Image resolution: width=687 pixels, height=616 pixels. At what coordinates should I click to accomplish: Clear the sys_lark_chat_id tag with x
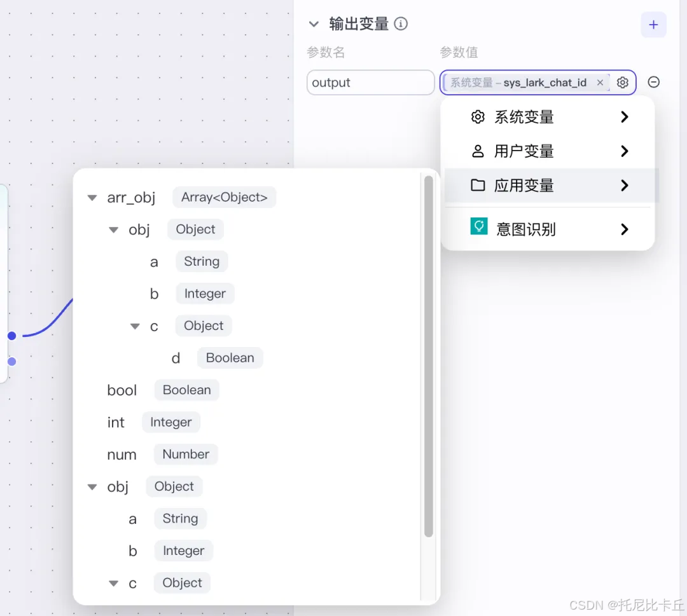(600, 82)
